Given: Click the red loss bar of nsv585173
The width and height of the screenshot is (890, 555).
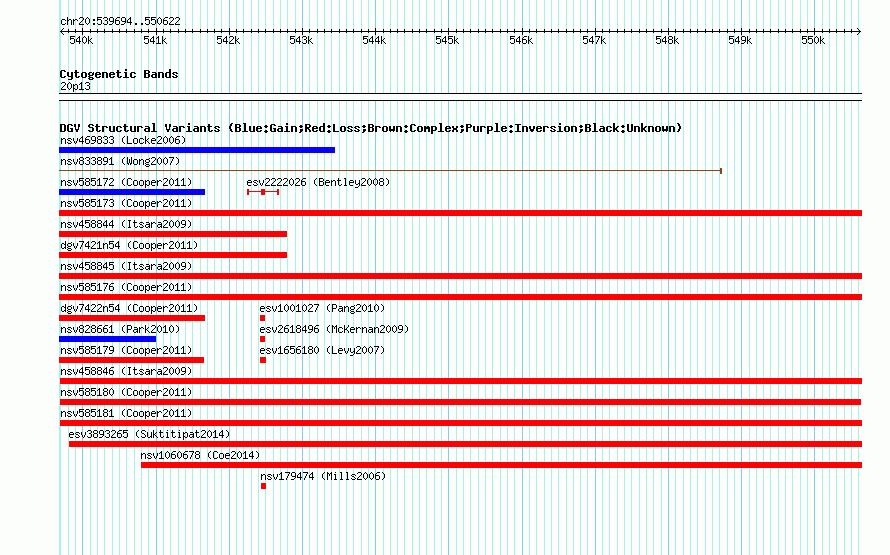Looking at the screenshot, I should (x=460, y=213).
